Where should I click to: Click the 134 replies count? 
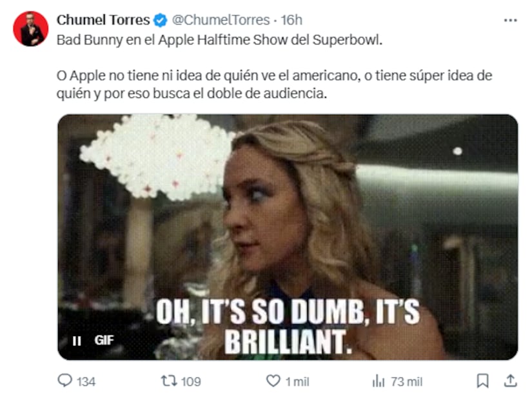click(x=86, y=381)
